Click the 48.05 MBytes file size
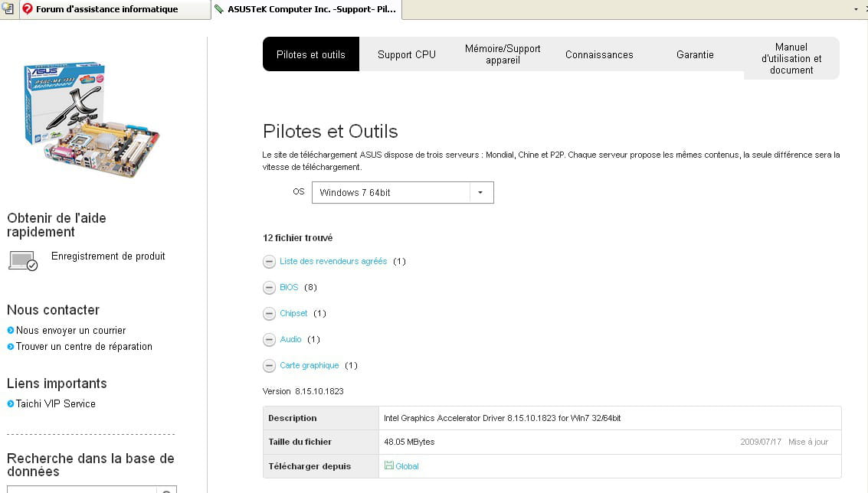Image resolution: width=868 pixels, height=493 pixels. (409, 442)
